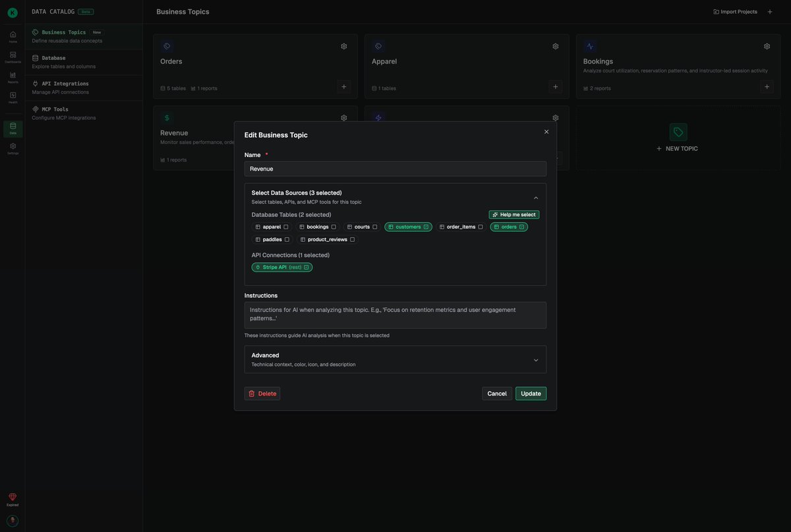Toggle the paddles table checkbox
791x532 pixels.
coord(287,239)
